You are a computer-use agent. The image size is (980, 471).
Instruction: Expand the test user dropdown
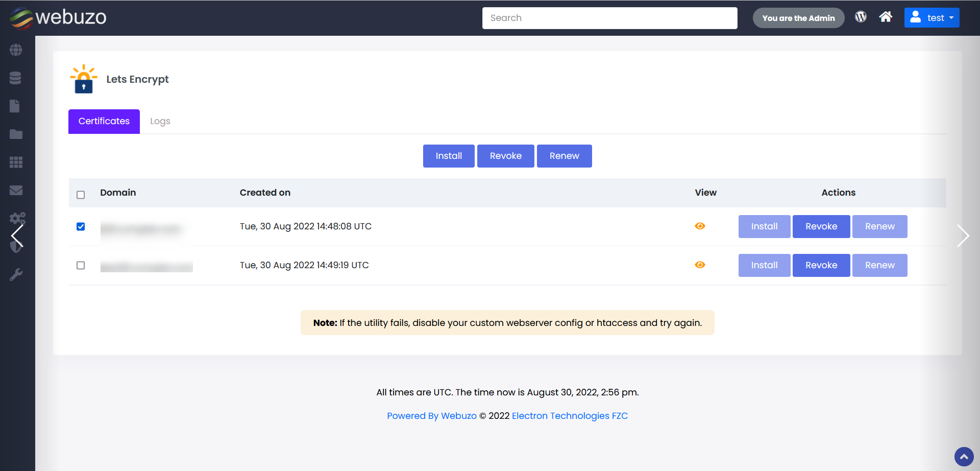pyautogui.click(x=932, y=18)
